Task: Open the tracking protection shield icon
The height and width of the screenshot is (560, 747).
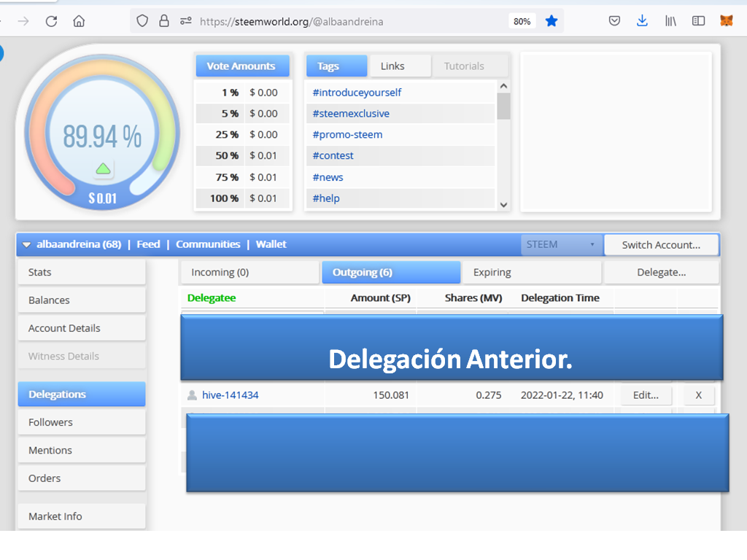Action: [x=142, y=21]
